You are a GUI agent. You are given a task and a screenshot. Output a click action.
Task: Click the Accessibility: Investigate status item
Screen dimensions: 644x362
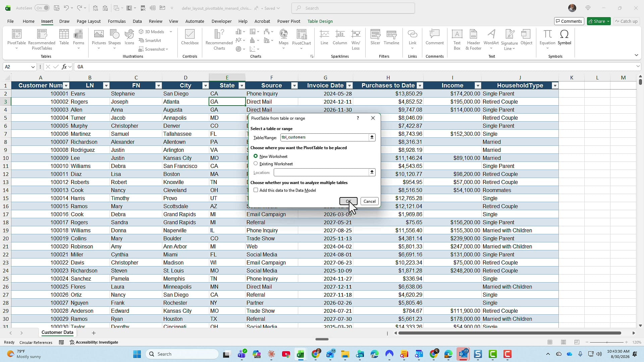click(94, 342)
